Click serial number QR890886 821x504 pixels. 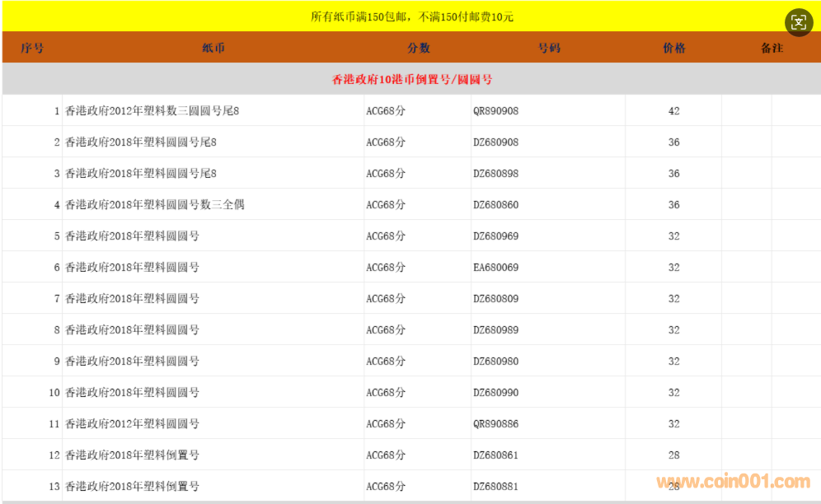[x=495, y=424]
